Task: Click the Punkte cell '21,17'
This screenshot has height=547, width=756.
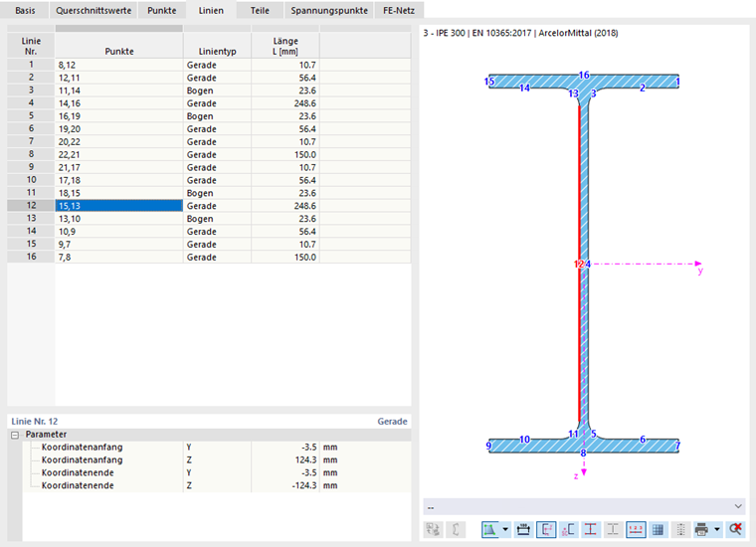Action: (x=119, y=167)
